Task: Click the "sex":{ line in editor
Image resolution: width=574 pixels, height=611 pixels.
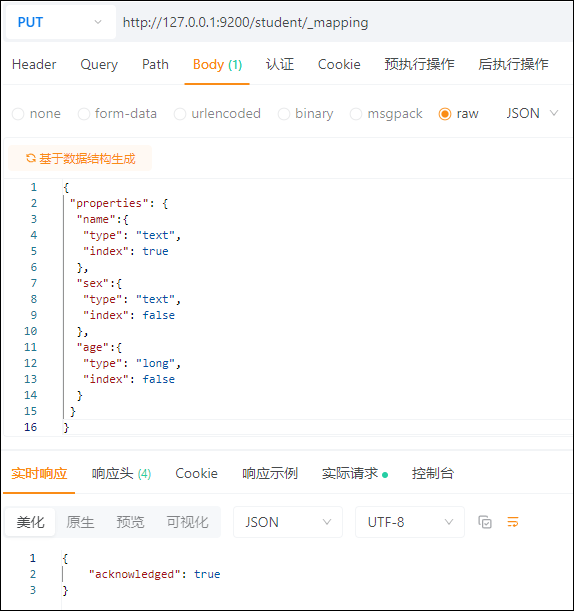Action: click(x=99, y=283)
